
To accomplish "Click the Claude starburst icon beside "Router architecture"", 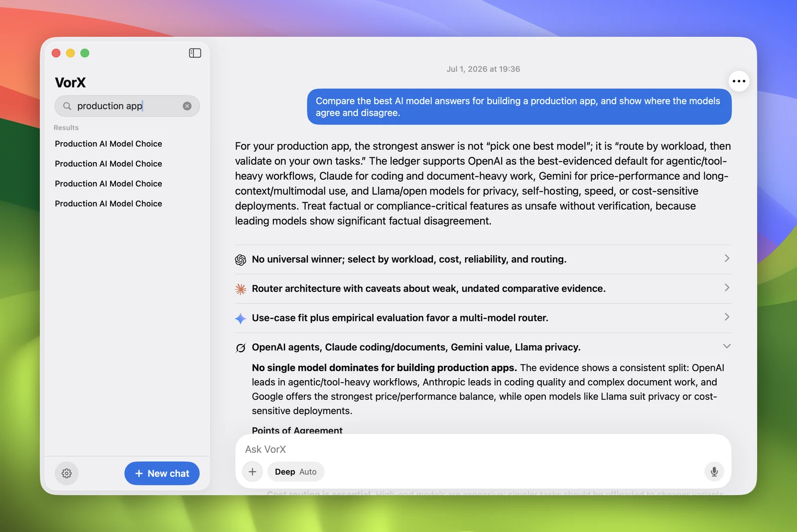I will [241, 289].
